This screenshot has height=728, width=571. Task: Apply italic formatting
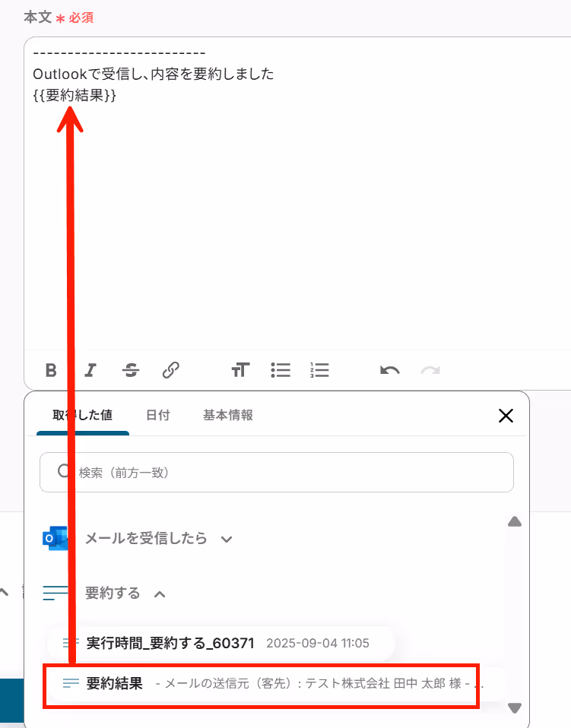click(x=90, y=370)
